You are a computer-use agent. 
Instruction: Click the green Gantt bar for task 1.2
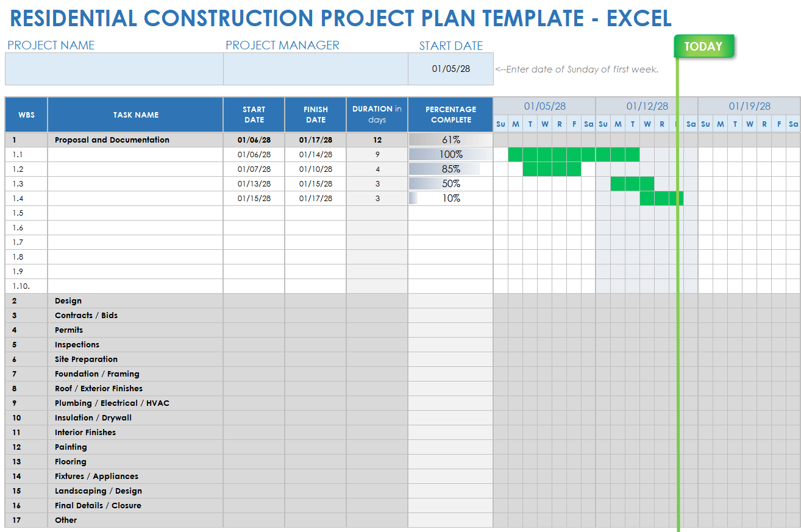pos(552,169)
